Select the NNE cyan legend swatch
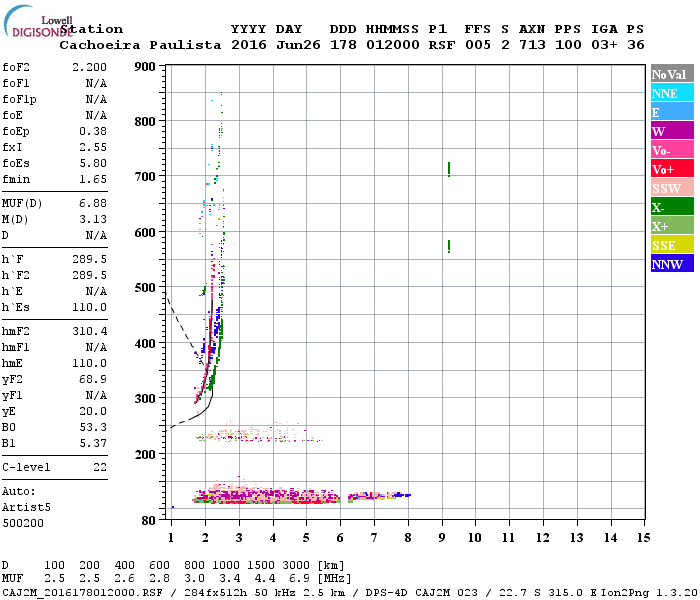The image size is (700, 600). coord(672,93)
